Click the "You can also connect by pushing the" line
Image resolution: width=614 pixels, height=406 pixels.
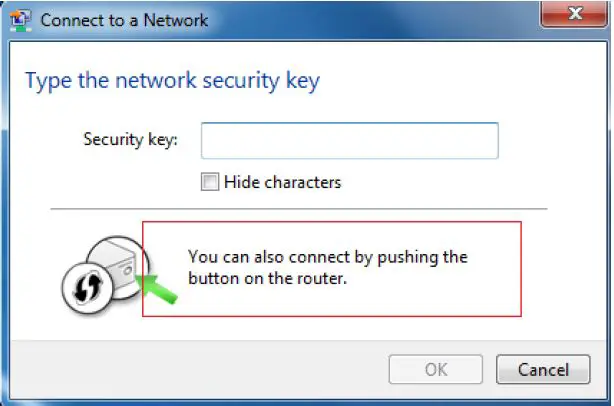(327, 257)
